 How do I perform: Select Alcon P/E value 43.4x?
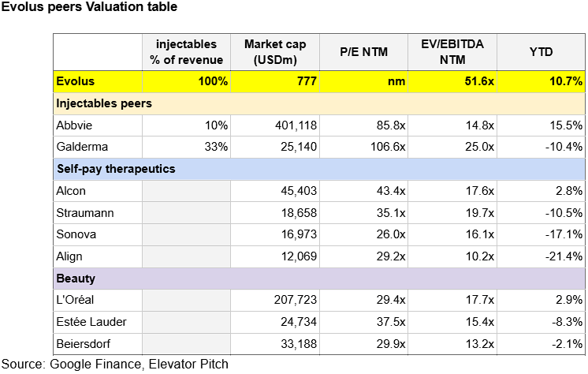click(391, 191)
